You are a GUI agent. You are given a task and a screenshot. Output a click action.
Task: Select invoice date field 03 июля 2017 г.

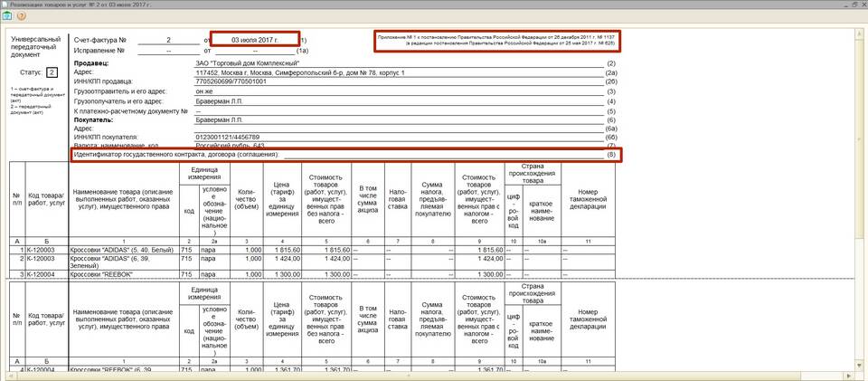pos(249,41)
